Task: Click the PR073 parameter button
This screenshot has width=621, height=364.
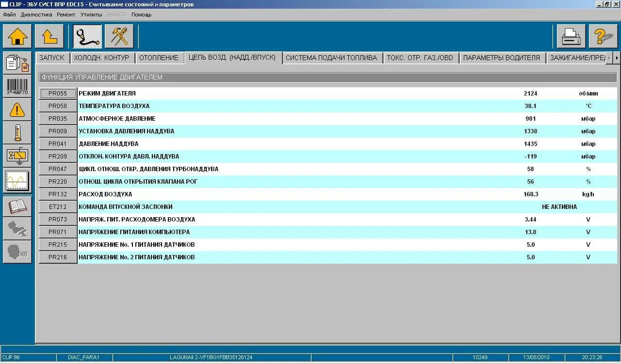Action: [58, 220]
